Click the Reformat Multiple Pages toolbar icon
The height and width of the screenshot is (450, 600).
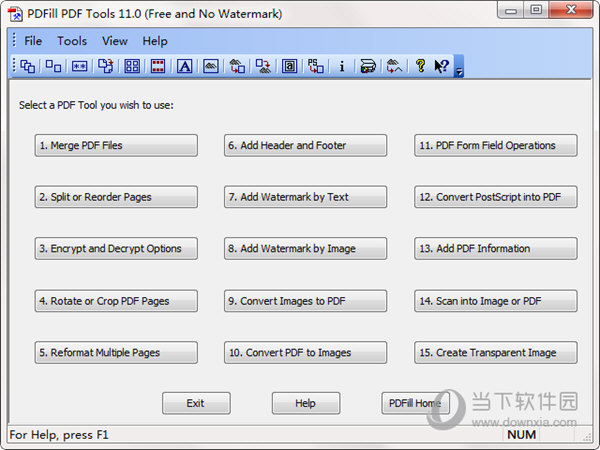pos(132,66)
